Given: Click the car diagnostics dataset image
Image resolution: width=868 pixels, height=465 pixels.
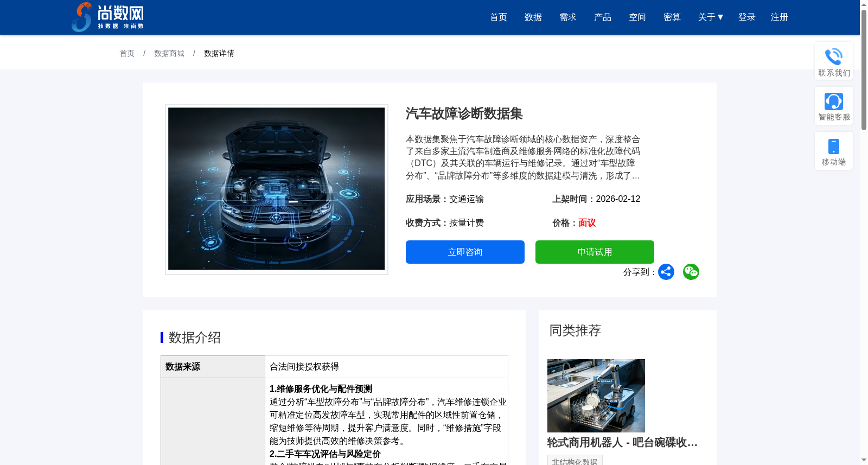Looking at the screenshot, I should [277, 189].
